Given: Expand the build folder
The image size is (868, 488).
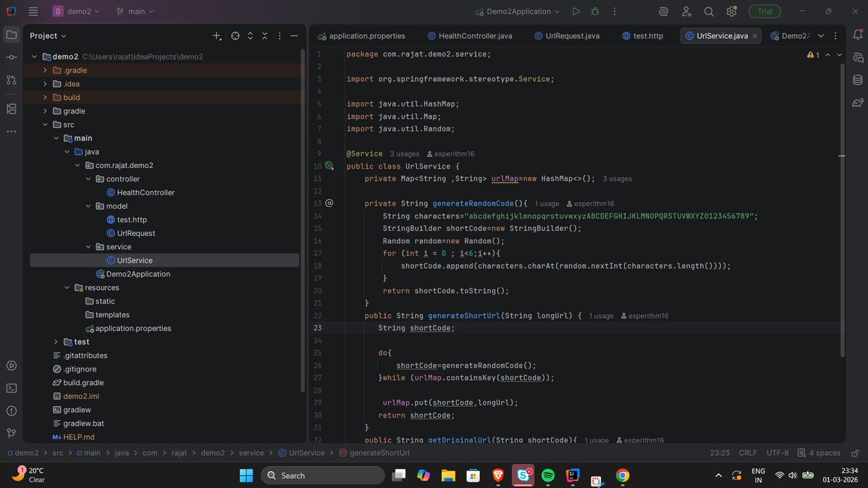Looking at the screenshot, I should click(46, 98).
